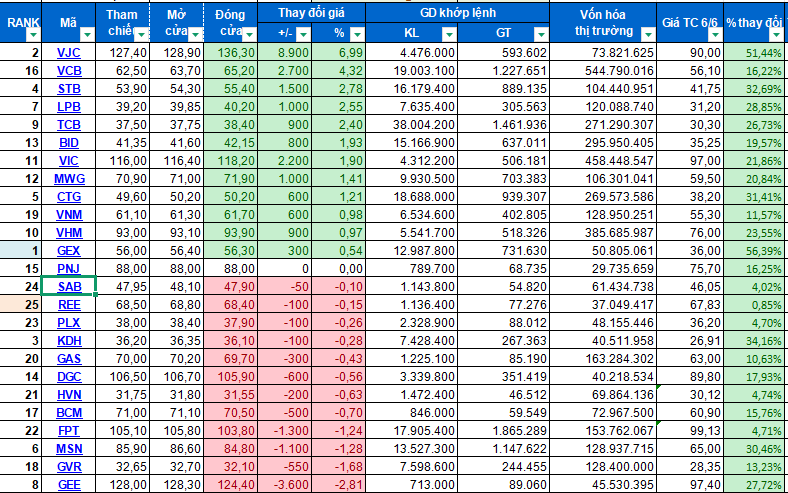This screenshot has width=788, height=493.
Task: Select VCB market cap 544.790.016
Action: (603, 71)
